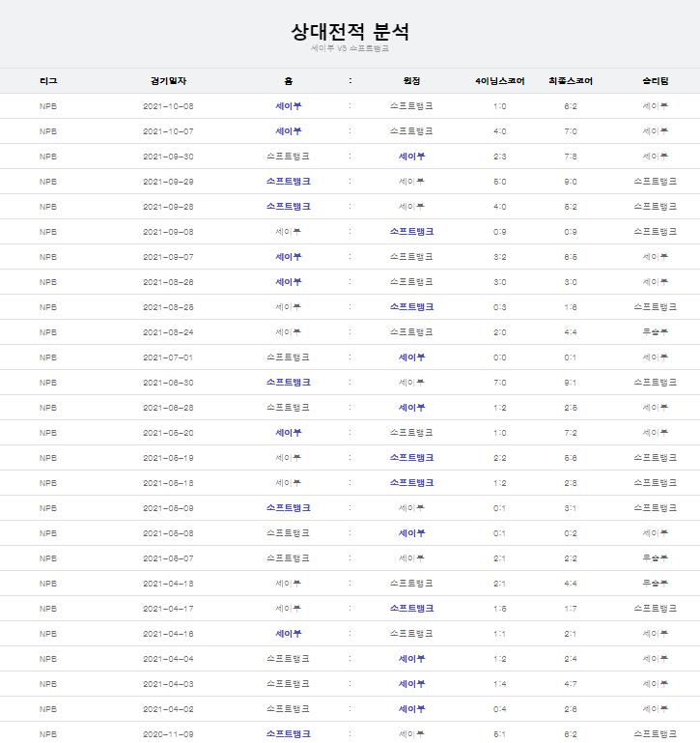Click the 경기일자 column header

point(168,81)
